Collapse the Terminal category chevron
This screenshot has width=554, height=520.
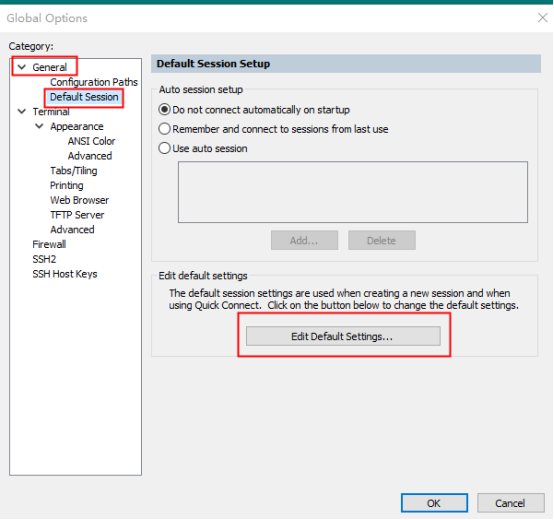coord(22,111)
